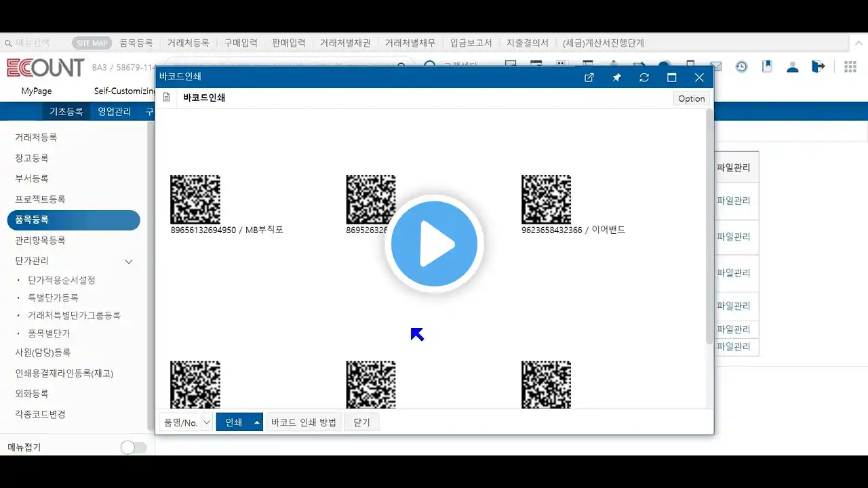Viewport: 868px width, 488px height.
Task: Click the 닫기 button
Action: pyautogui.click(x=361, y=422)
